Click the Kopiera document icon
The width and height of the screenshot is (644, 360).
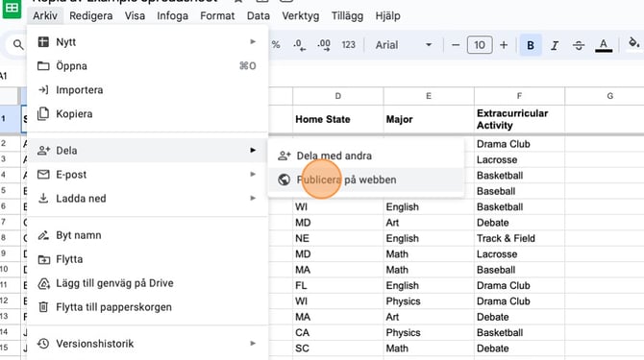[43, 114]
